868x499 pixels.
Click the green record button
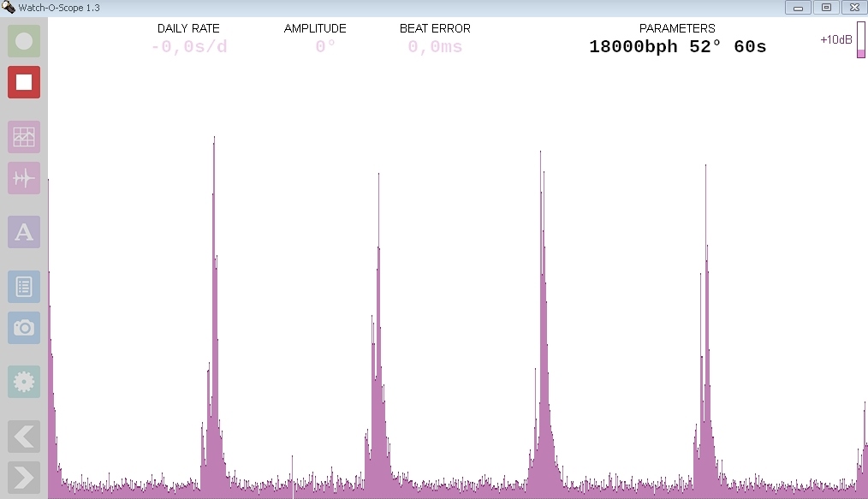(24, 41)
